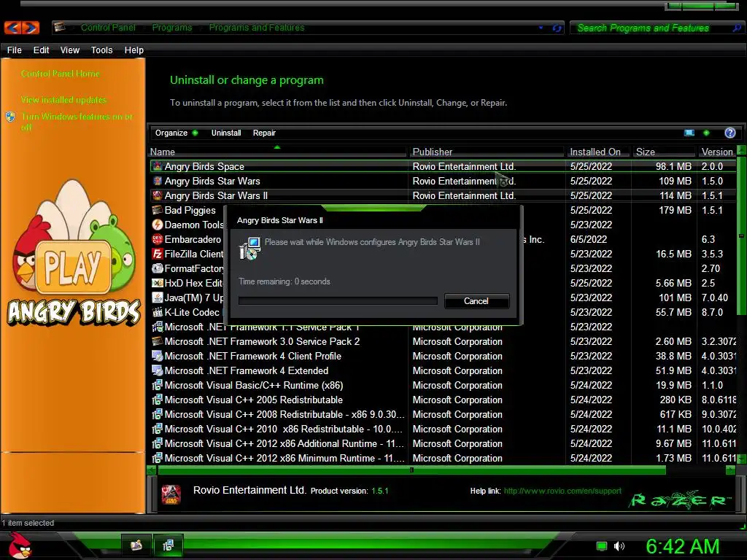Sort by the Publisher column header
Image resolution: width=747 pixels, height=560 pixels.
click(487, 152)
